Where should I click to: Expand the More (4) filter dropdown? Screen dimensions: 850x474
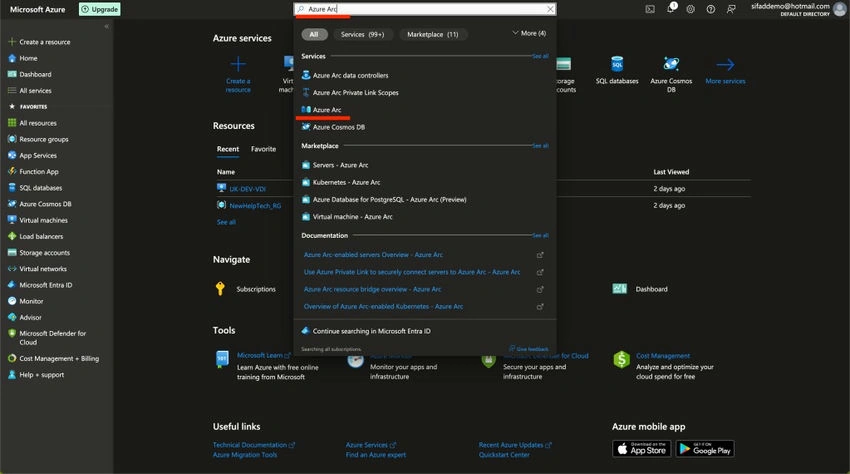coord(529,33)
